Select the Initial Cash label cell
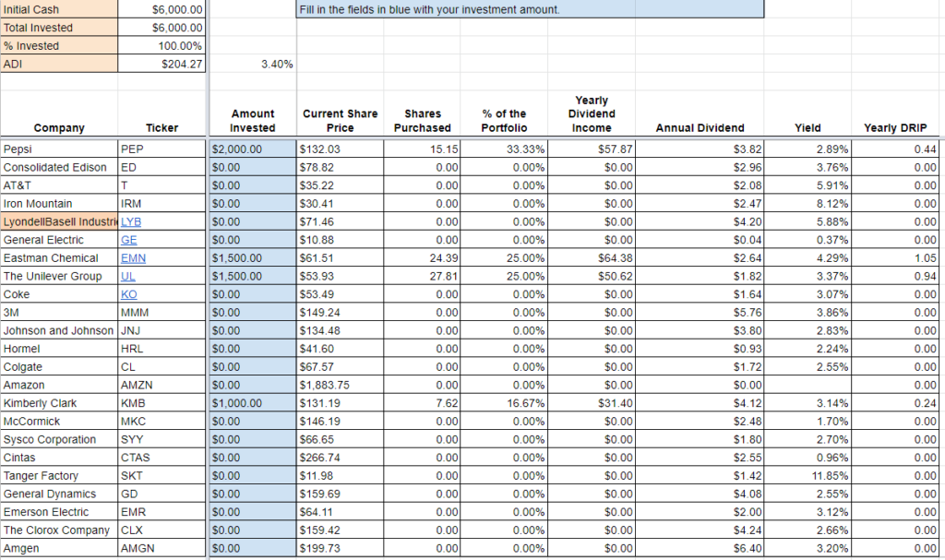 point(59,9)
